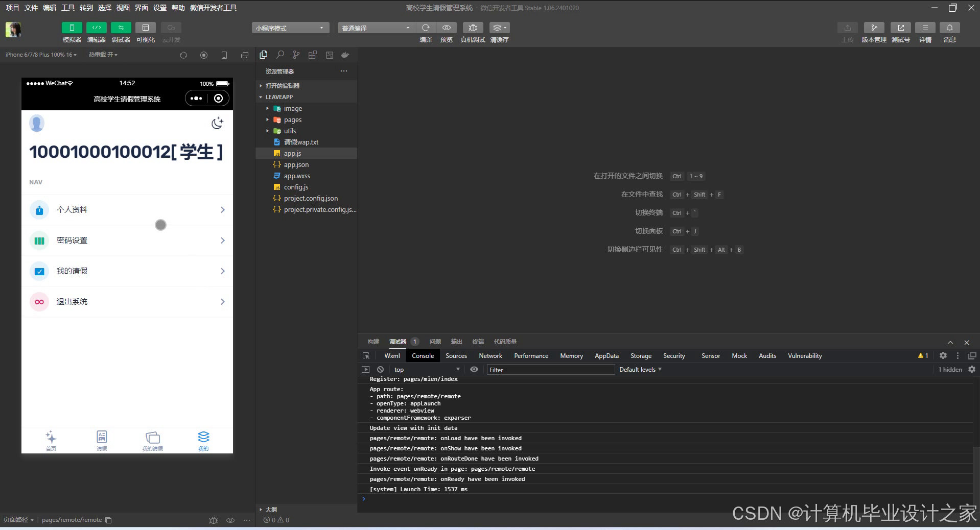Screen dimensions: 980x530
Task: Open the 普通编译 compile mode dropdown
Action: (376, 28)
